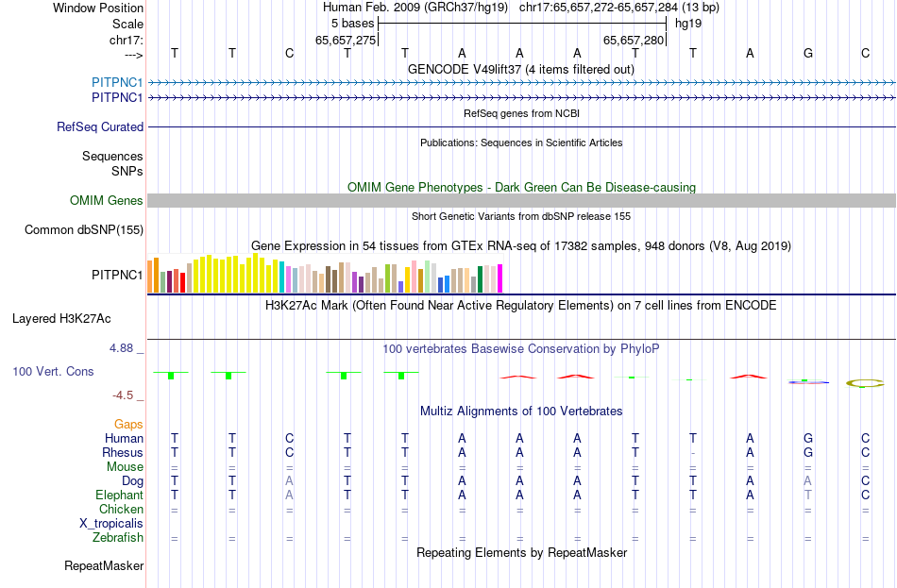Image resolution: width=897 pixels, height=588 pixels.
Task: Click the light blue PITPNC1 arrowed gene line
Action: click(522, 83)
